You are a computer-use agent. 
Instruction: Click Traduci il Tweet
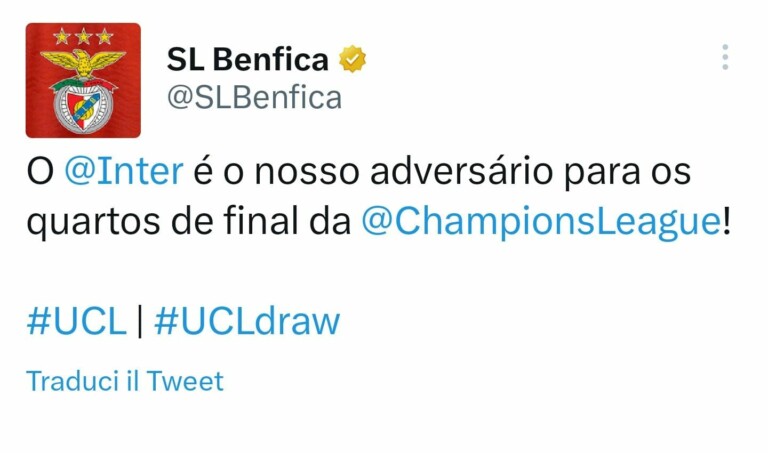click(125, 381)
